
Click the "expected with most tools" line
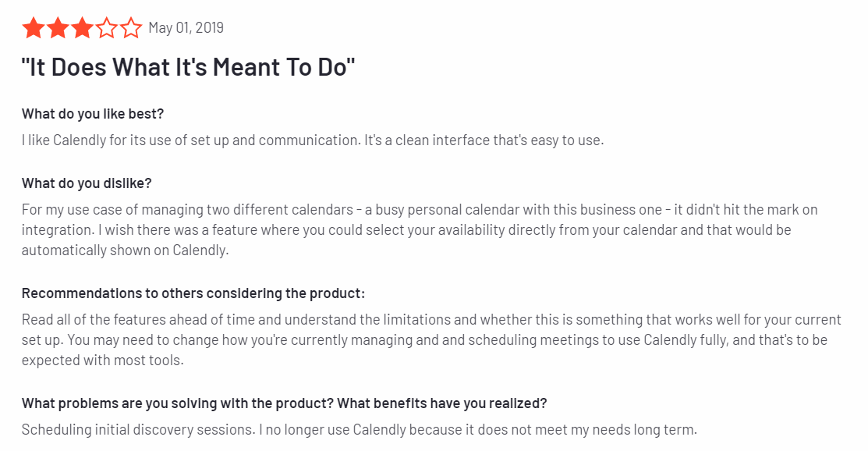[101, 360]
